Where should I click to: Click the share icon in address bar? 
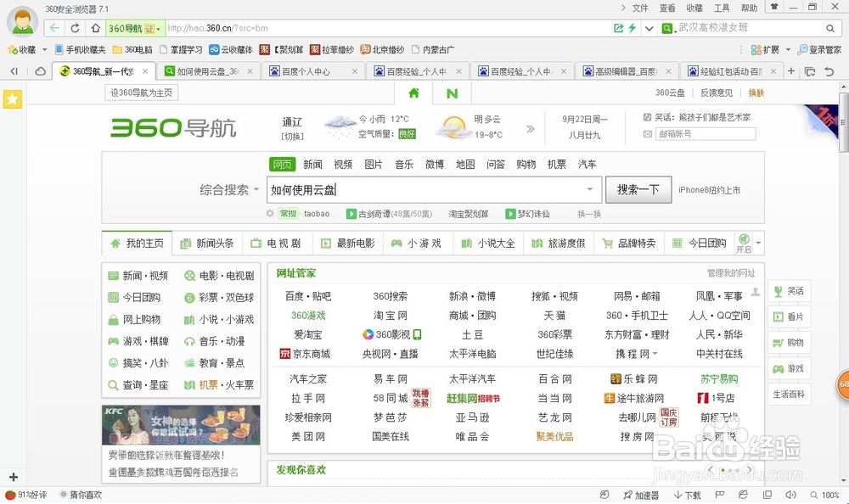618,28
